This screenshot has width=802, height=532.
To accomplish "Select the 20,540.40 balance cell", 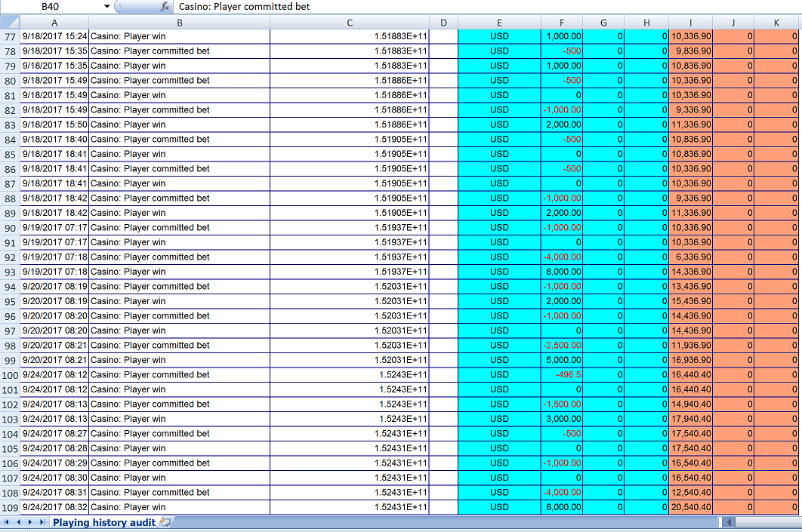I will (x=690, y=507).
